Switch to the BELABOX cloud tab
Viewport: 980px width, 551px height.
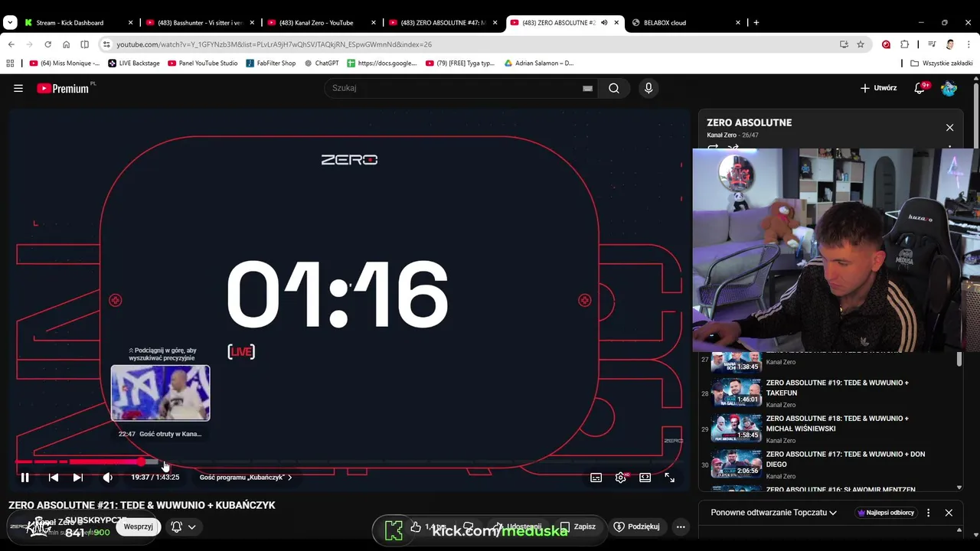pyautogui.click(x=686, y=23)
